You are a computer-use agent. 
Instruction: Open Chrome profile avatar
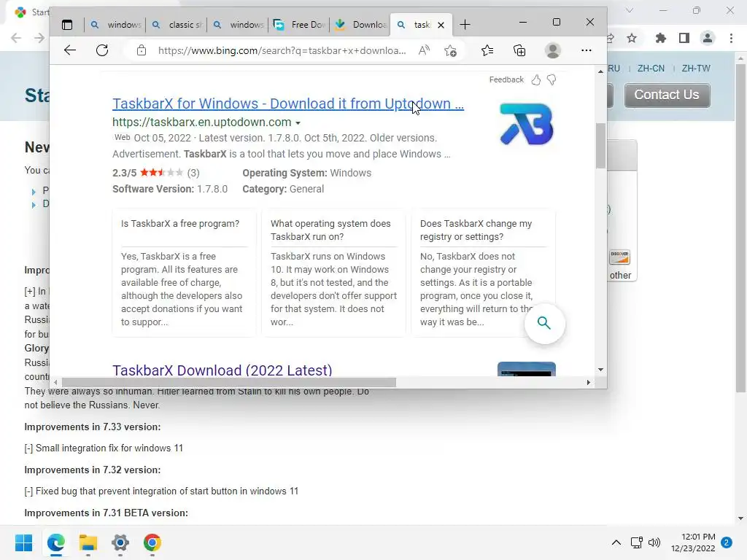(x=708, y=38)
